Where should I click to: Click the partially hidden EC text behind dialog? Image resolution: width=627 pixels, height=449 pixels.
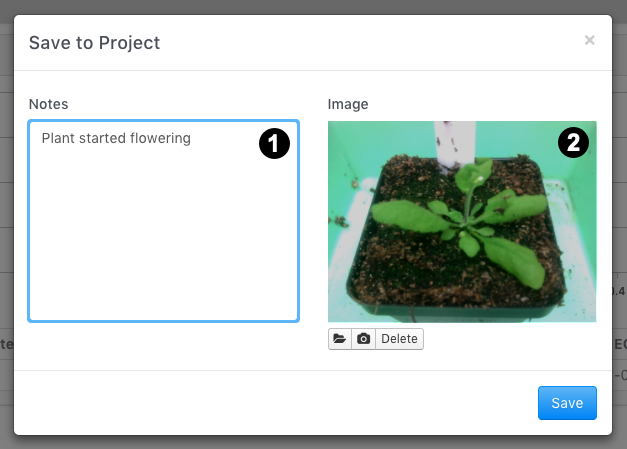pos(620,344)
